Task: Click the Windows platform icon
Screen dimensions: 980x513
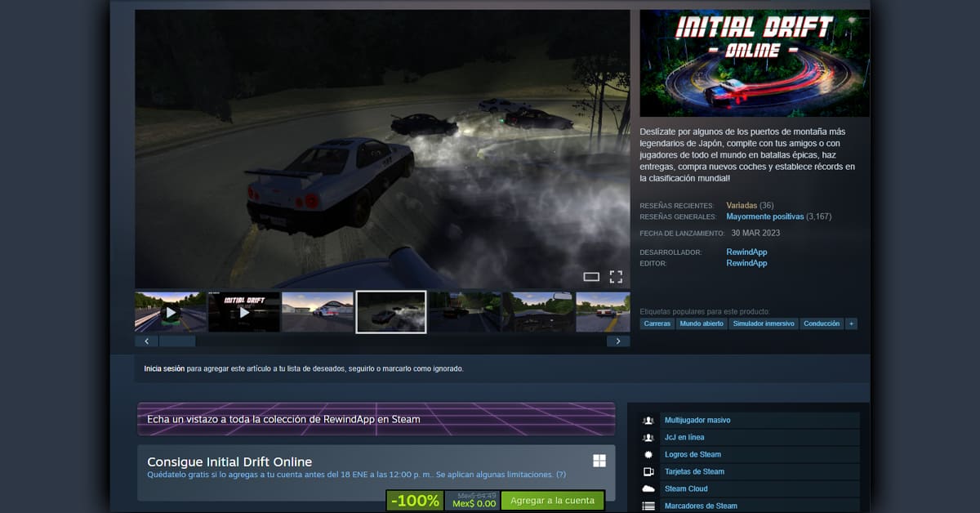Action: [x=599, y=461]
